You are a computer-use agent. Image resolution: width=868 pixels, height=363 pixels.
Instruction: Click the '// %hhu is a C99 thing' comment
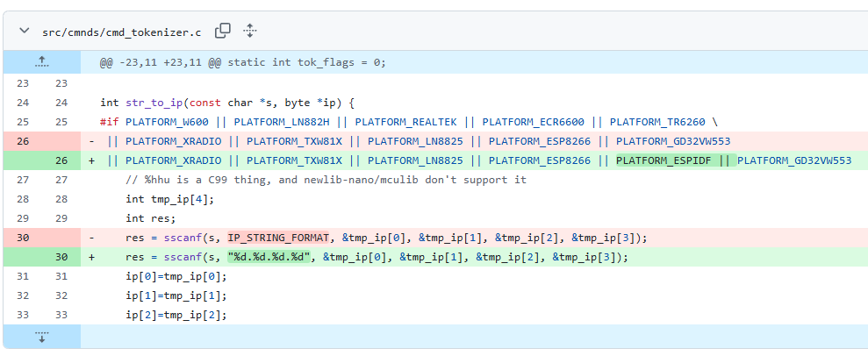coord(326,180)
